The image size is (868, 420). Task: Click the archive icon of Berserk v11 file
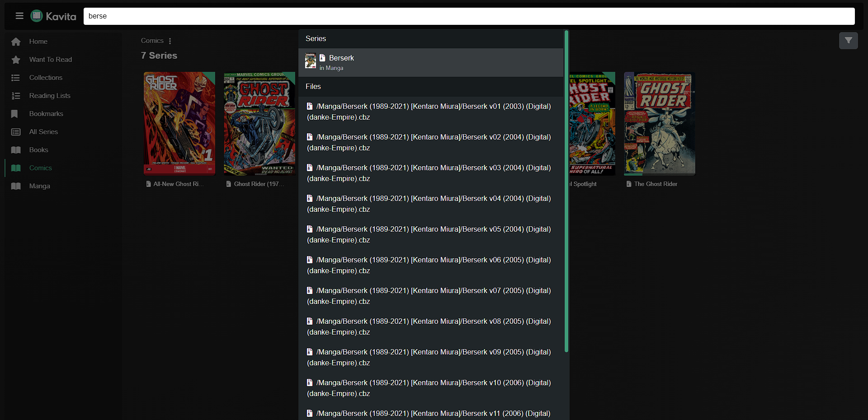pyautogui.click(x=310, y=413)
